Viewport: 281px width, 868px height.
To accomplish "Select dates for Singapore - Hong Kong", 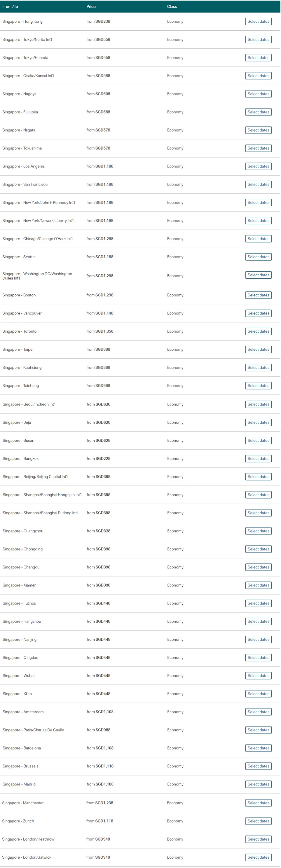I will [x=258, y=22].
